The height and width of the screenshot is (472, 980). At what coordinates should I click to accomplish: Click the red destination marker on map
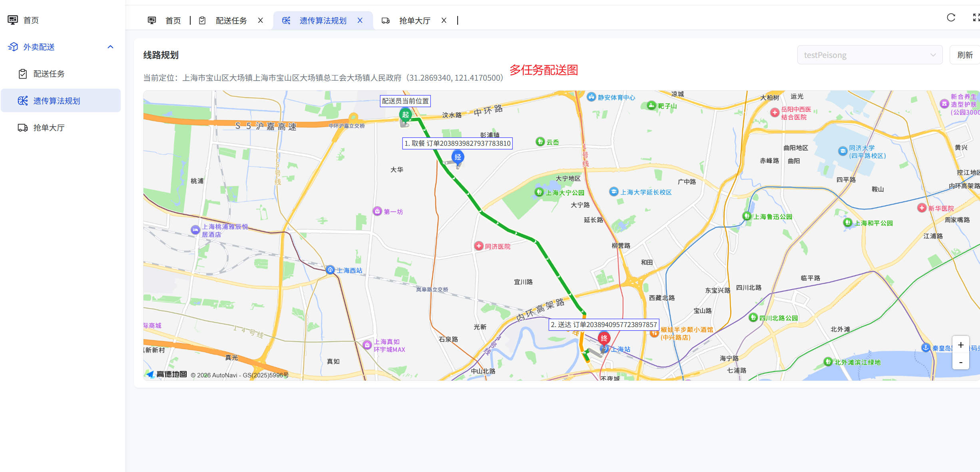604,338
